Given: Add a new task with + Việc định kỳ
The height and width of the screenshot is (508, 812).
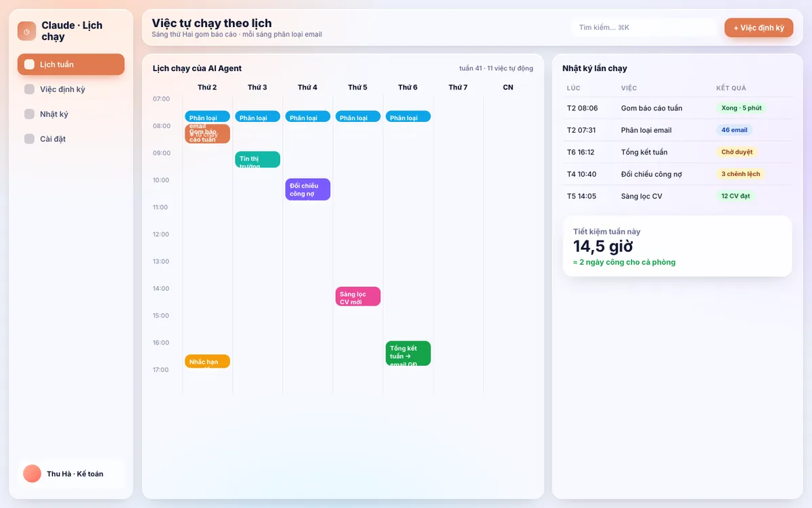Looking at the screenshot, I should coord(759,28).
